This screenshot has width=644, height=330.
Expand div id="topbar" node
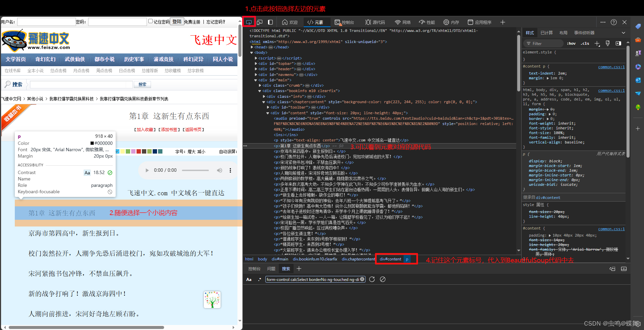tap(256, 64)
